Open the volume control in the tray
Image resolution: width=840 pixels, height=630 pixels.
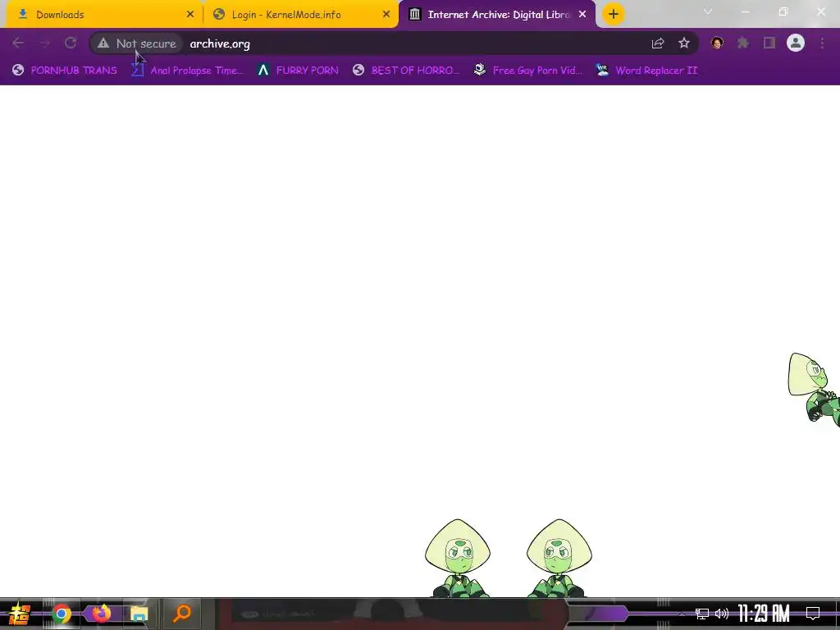click(x=722, y=614)
